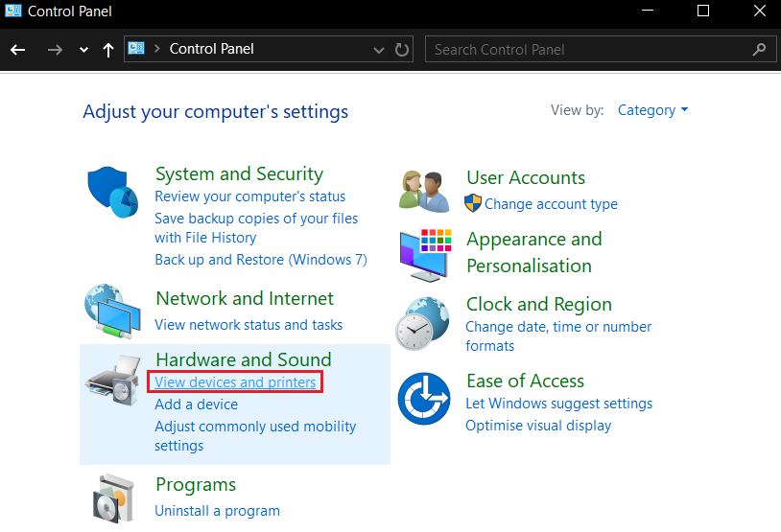
Task: Open Appearance and Personalisation category
Action: (x=534, y=252)
